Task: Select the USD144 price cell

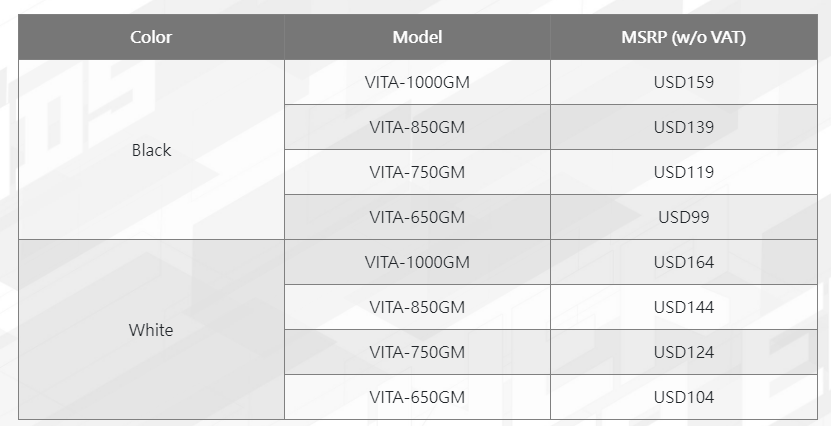Action: pyautogui.click(x=684, y=307)
